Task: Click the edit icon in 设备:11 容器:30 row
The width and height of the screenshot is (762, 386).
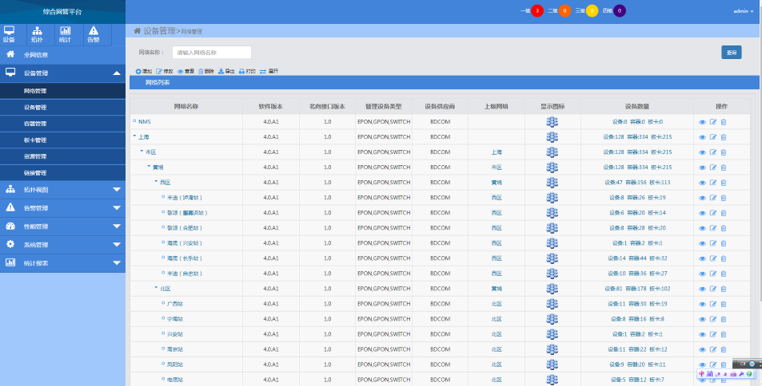Action: (713, 304)
